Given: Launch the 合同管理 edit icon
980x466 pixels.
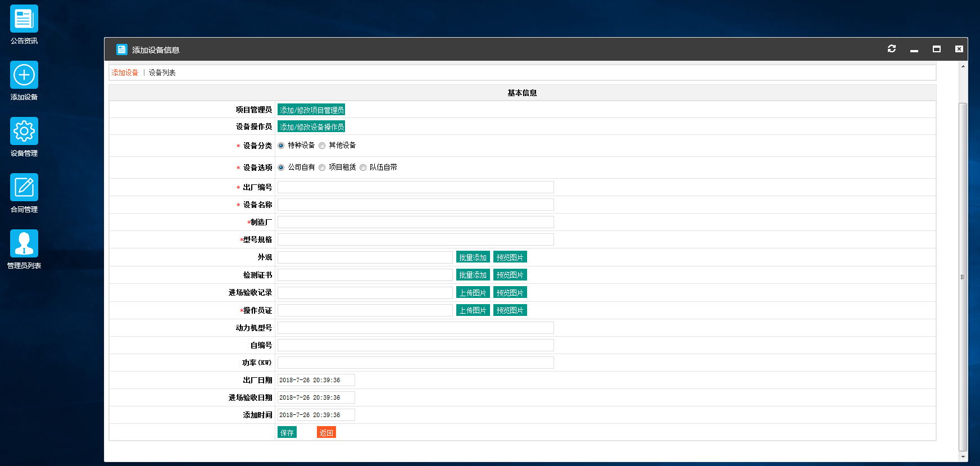Looking at the screenshot, I should point(24,187).
